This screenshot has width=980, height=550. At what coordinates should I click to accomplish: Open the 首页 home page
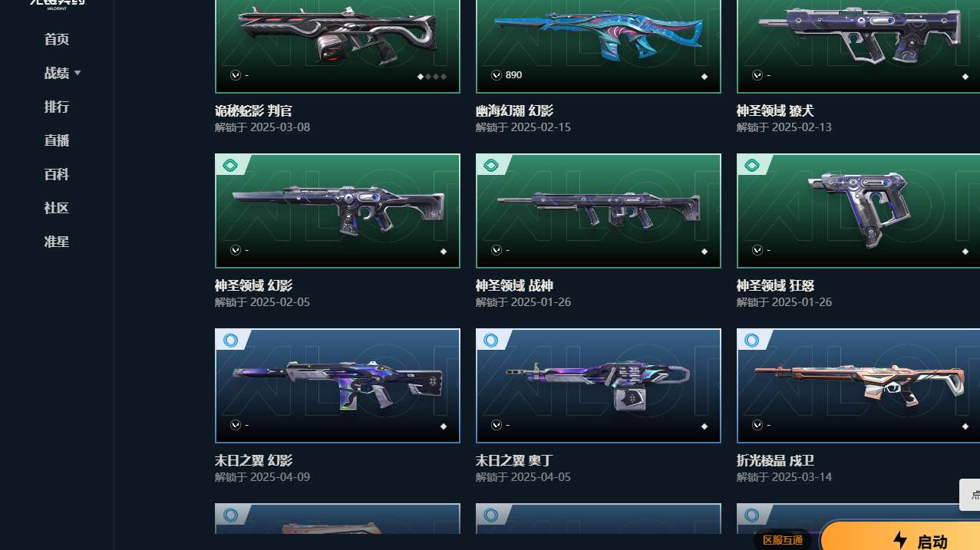point(57,39)
